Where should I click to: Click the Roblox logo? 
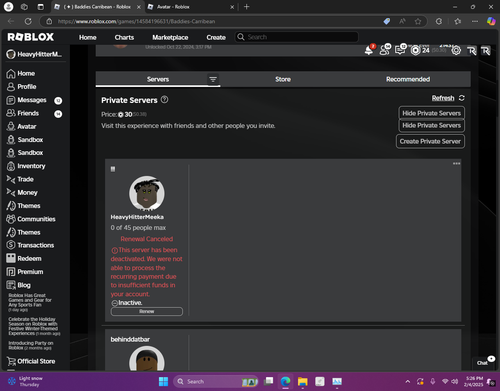tap(31, 37)
